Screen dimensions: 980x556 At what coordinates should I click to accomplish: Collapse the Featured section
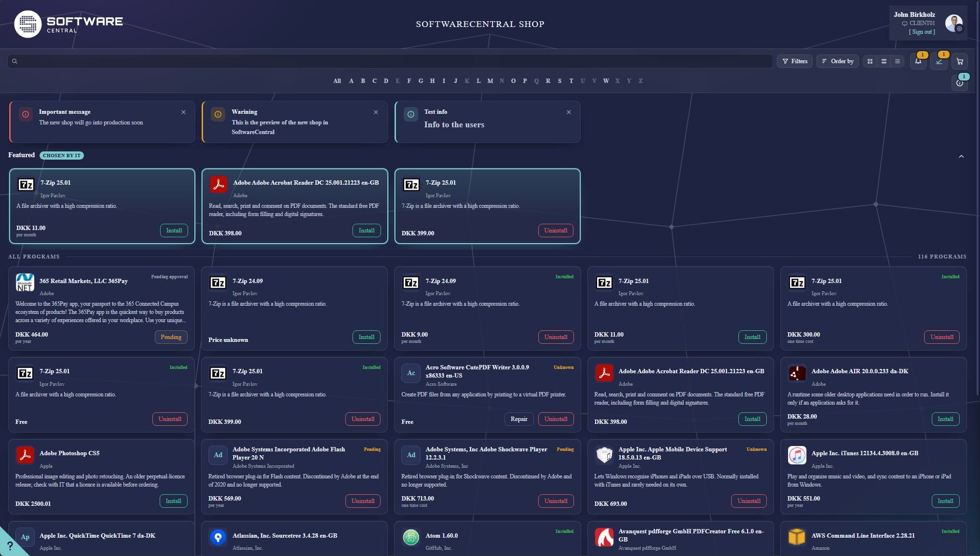click(x=961, y=156)
